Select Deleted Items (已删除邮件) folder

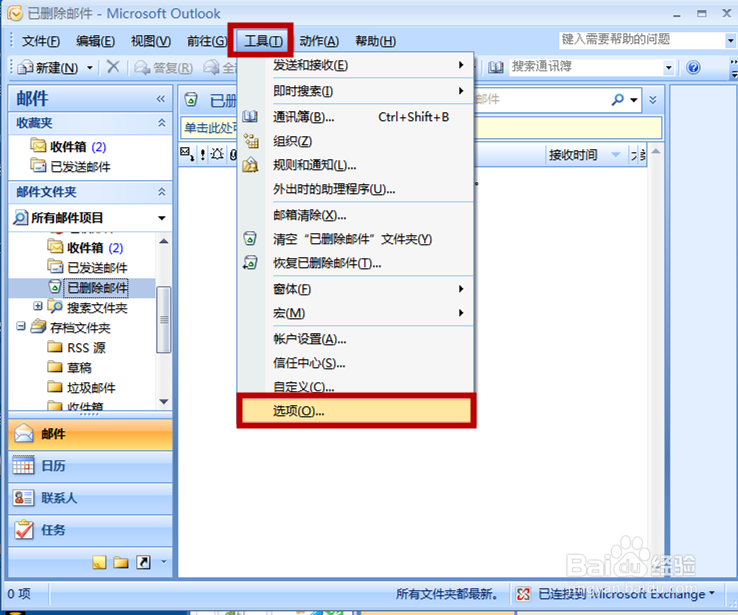click(x=88, y=288)
